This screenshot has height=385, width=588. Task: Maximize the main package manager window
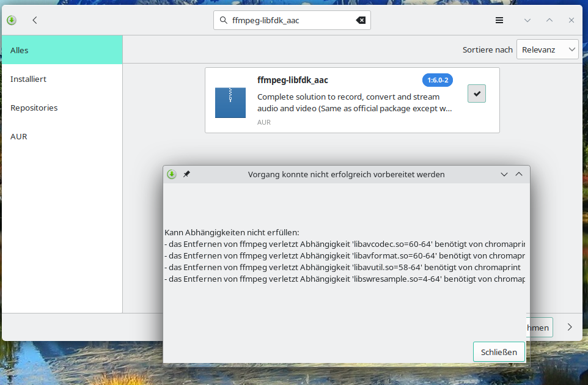click(x=549, y=20)
